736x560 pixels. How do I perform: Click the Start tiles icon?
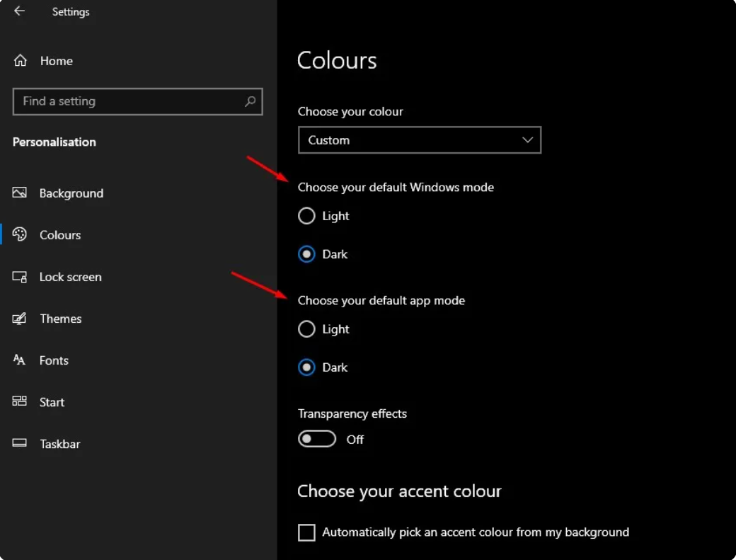(20, 402)
